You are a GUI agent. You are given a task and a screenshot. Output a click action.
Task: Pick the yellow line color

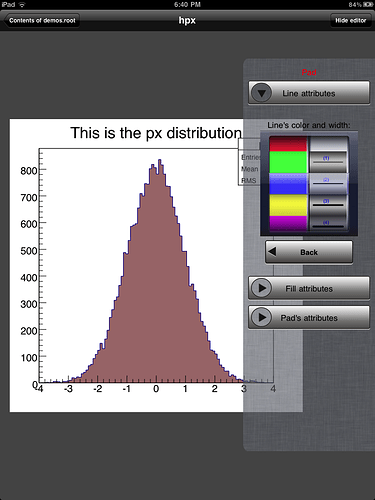(x=288, y=205)
